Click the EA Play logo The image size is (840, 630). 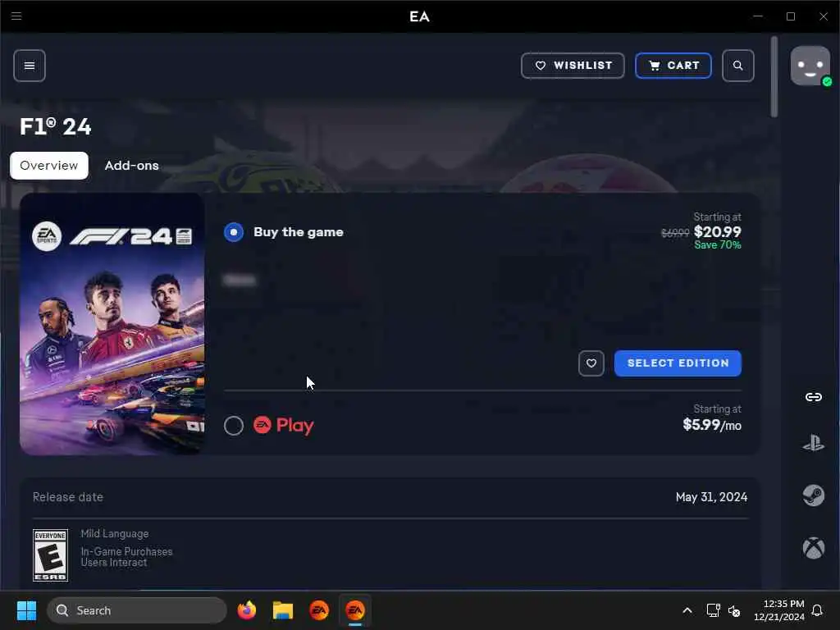coord(283,426)
